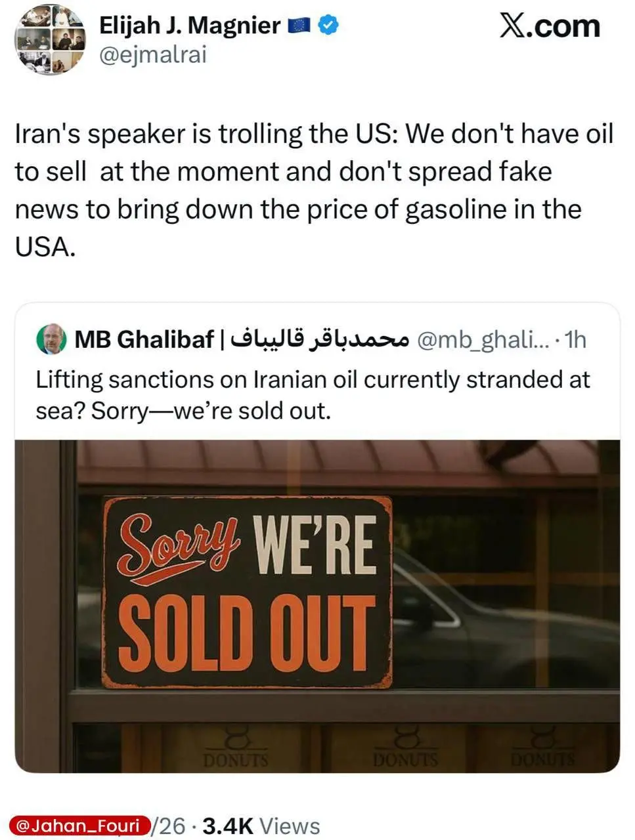This screenshot has width=635, height=840.
Task: Click the EU flag emoji beside the name
Action: pos(299,26)
